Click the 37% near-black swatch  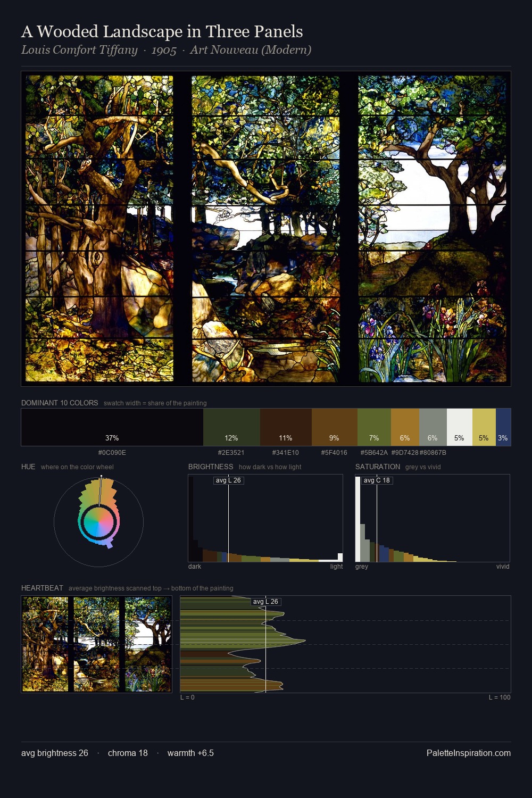(112, 427)
